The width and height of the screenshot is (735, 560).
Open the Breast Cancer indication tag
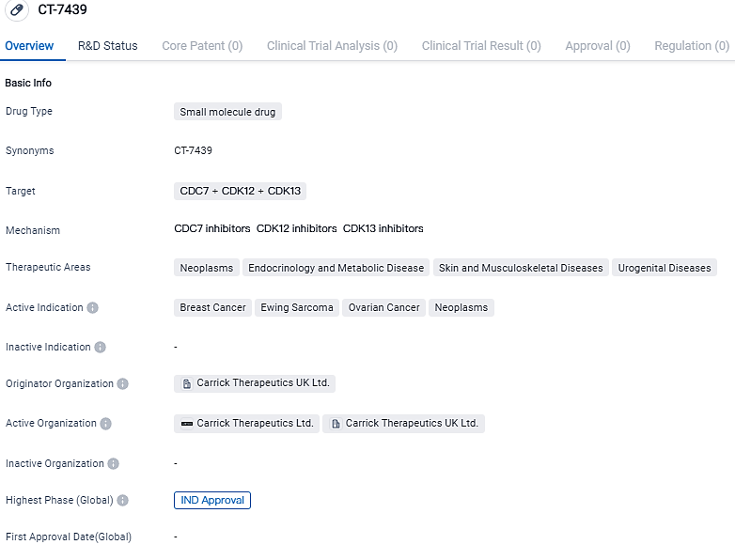(212, 307)
